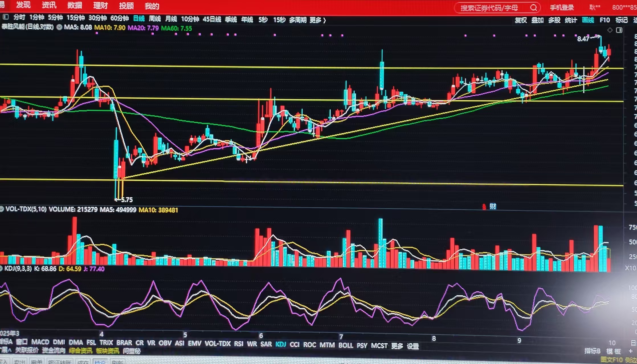Click the 财 finance marker icon
The image size is (637, 364).
tap(493, 206)
